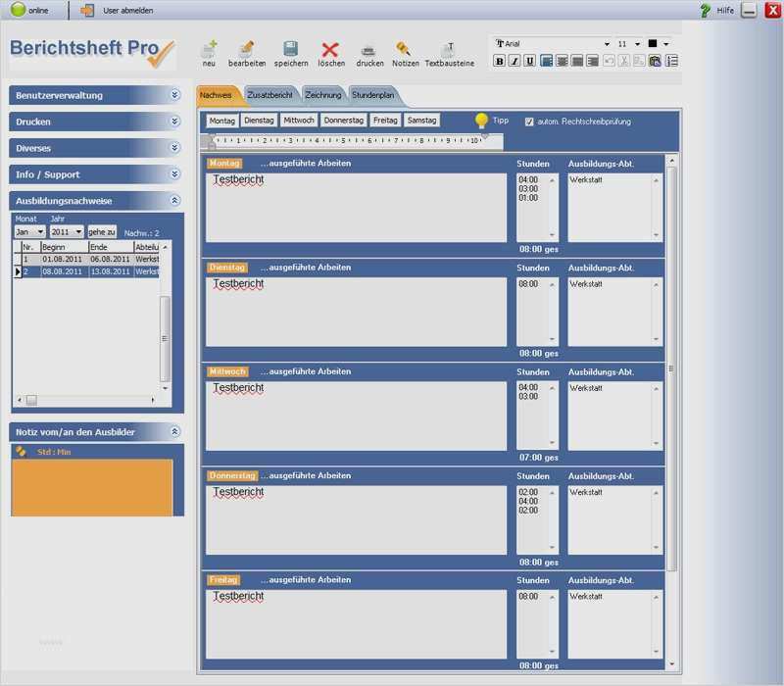The image size is (784, 686).
Task: Click the main report vertical scrollbar
Action: tap(671, 370)
